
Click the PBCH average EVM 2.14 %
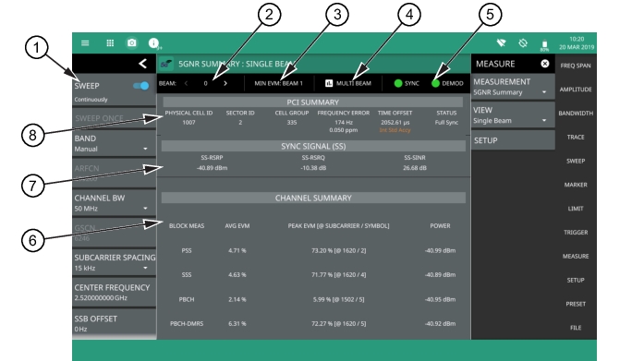click(237, 299)
